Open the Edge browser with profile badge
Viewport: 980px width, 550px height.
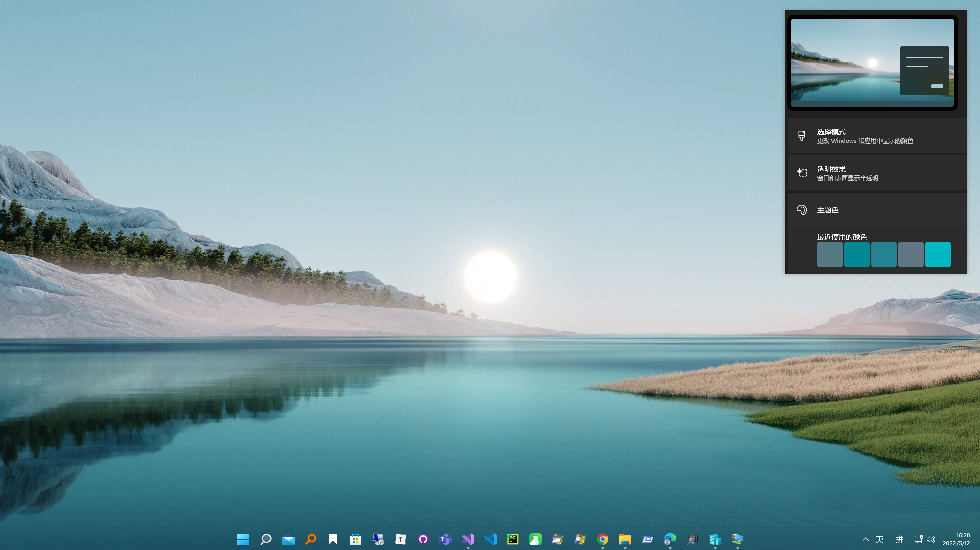[670, 539]
